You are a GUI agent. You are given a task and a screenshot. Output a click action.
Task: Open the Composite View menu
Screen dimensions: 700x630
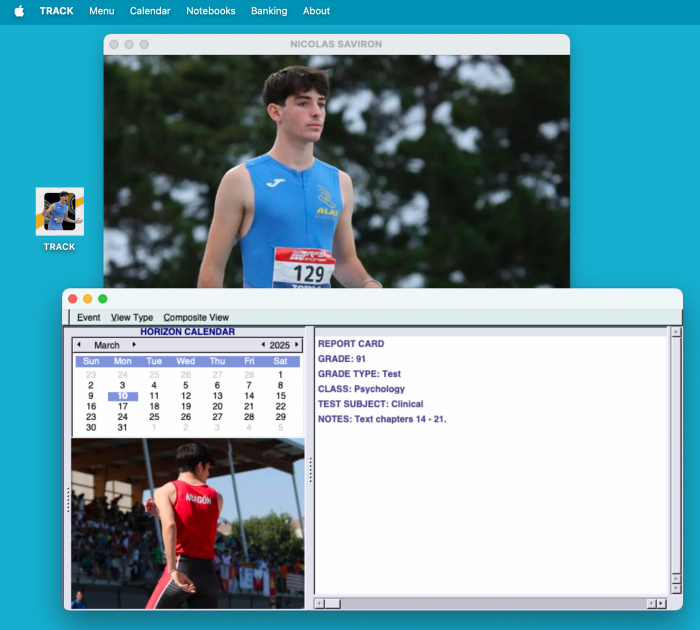point(196,317)
